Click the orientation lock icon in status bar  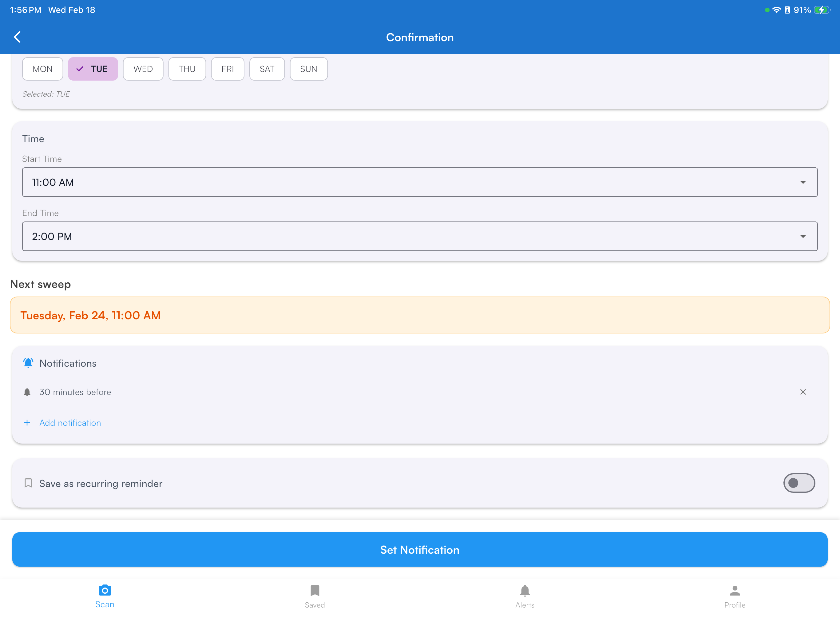787,10
